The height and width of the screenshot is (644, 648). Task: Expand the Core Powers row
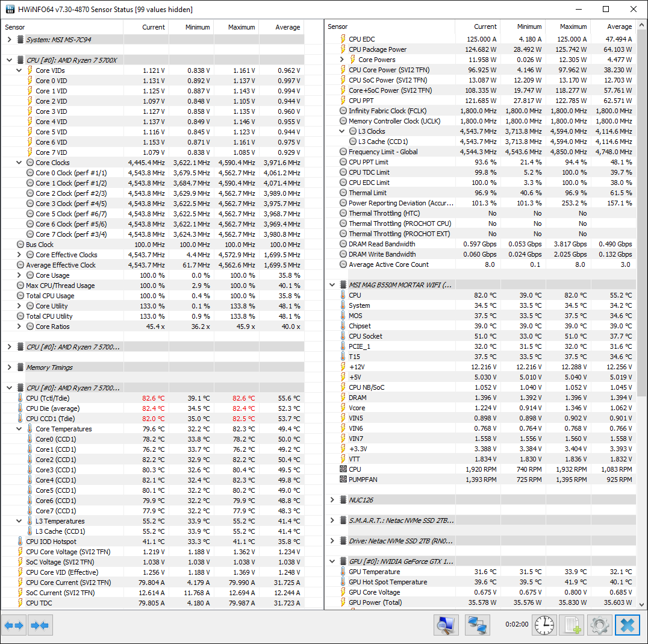click(x=342, y=60)
